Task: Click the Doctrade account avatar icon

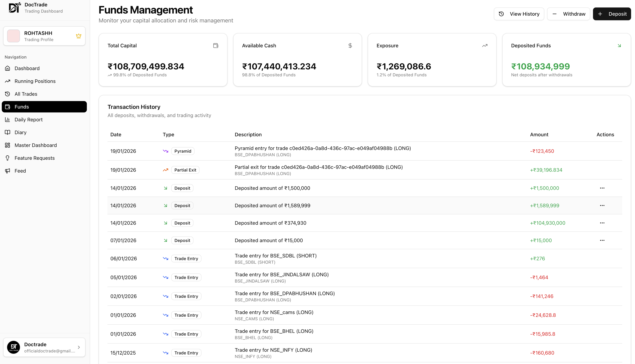Action: point(14,347)
